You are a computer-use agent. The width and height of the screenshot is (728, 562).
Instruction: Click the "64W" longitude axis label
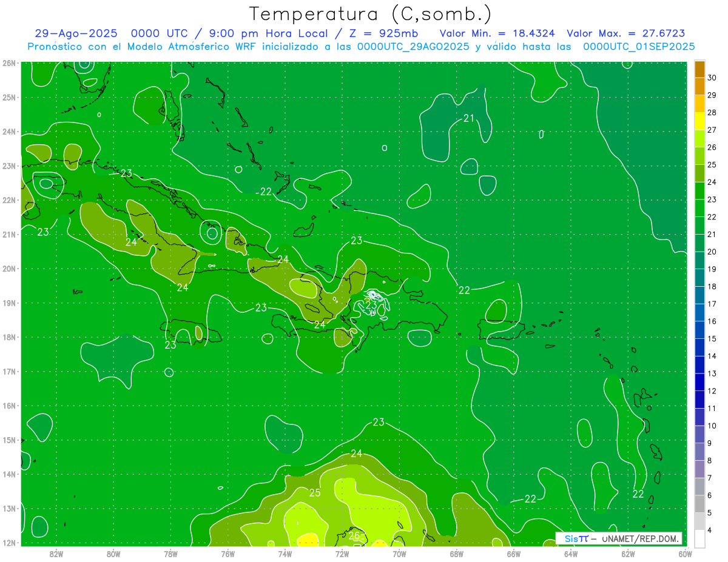coord(571,553)
